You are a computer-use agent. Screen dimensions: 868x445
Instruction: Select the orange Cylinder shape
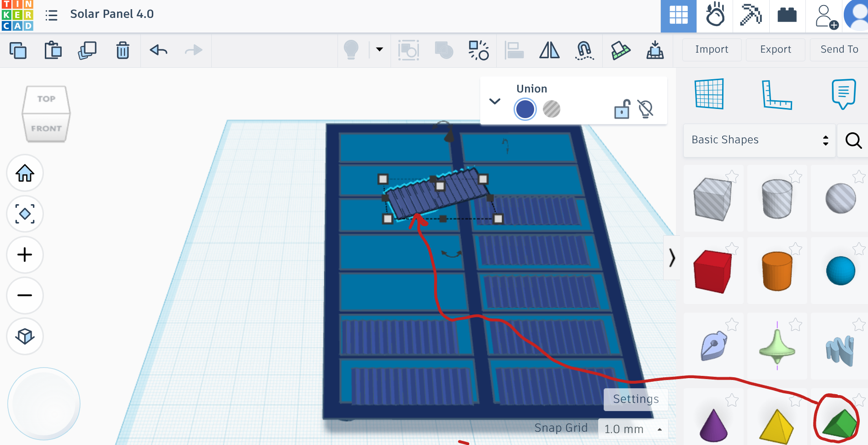[x=777, y=271]
